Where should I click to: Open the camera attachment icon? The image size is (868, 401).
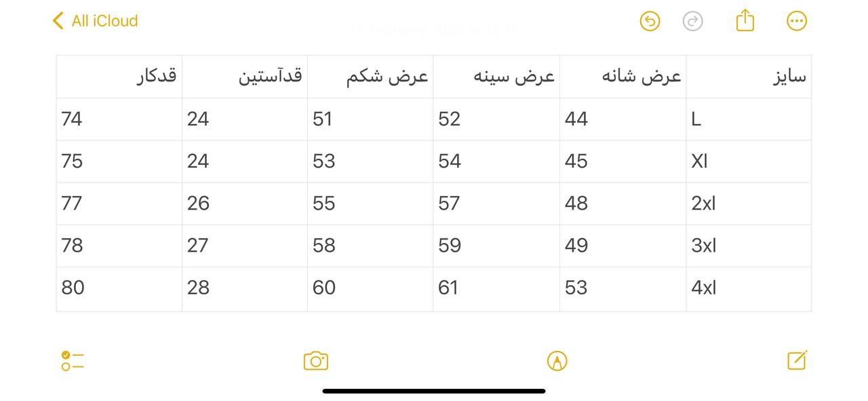[x=316, y=360]
